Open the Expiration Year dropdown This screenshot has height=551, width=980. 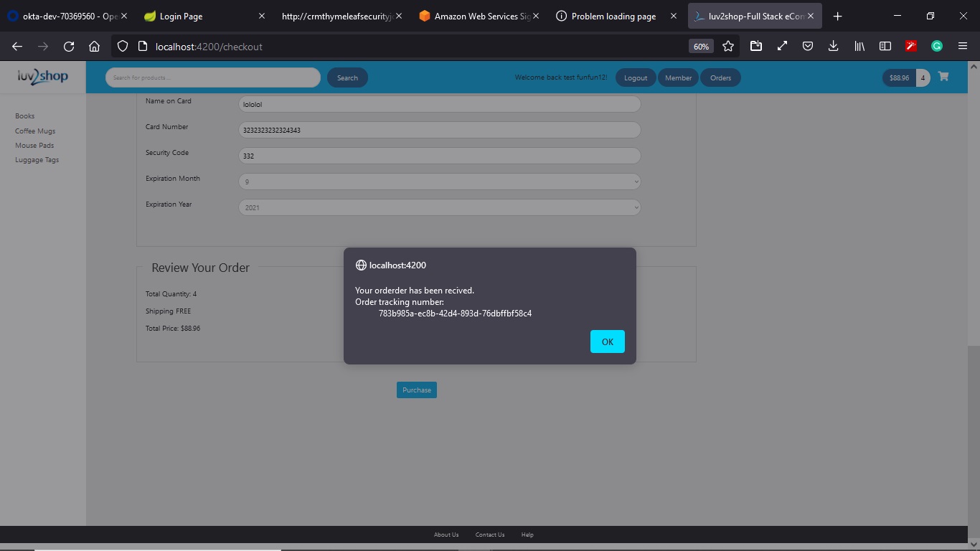[439, 207]
